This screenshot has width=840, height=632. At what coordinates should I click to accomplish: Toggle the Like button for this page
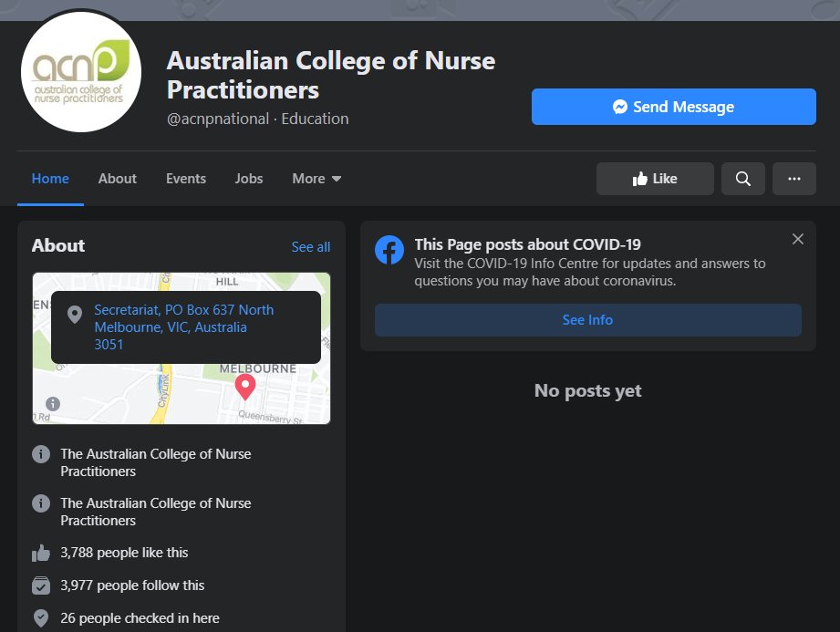[655, 178]
